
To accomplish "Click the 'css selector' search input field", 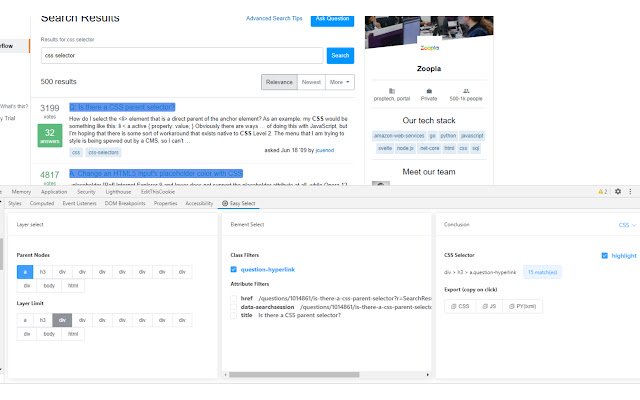I will (182, 56).
